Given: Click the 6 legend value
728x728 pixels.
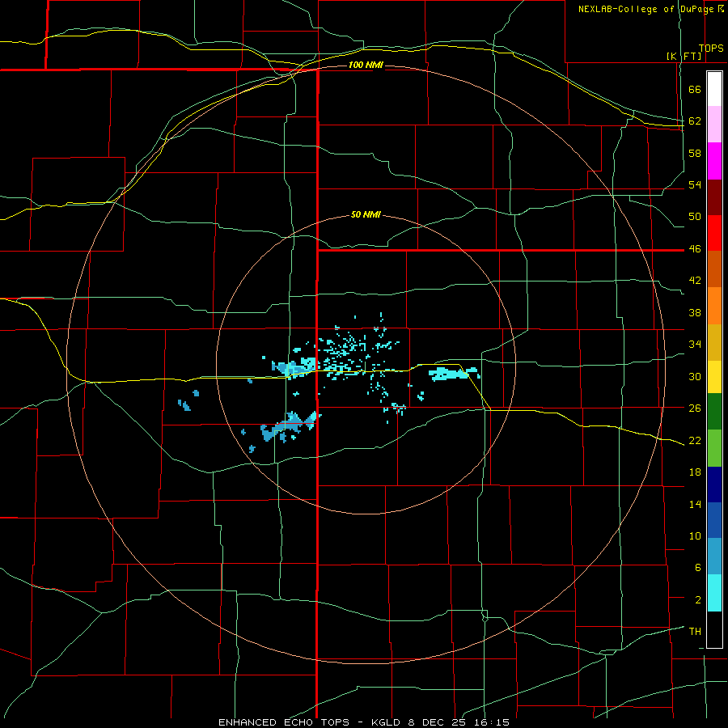Looking at the screenshot, I should (x=698, y=568).
